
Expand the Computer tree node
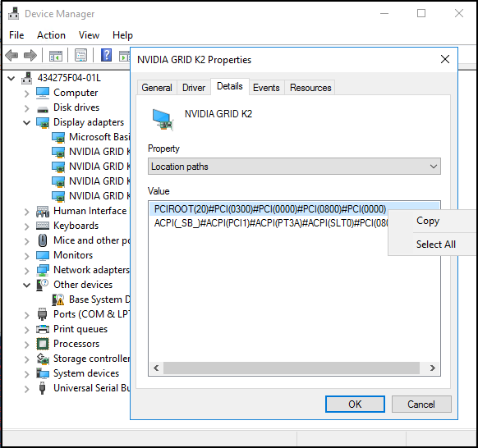tap(27, 94)
